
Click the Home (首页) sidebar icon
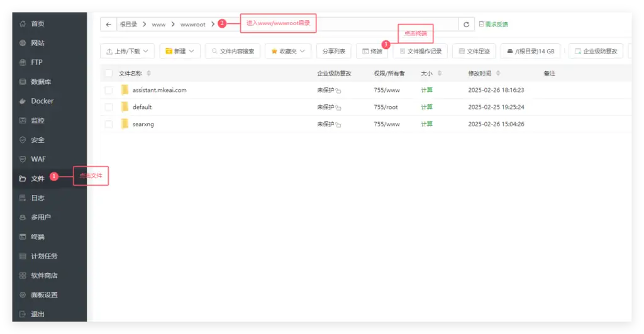pyautogui.click(x=23, y=24)
